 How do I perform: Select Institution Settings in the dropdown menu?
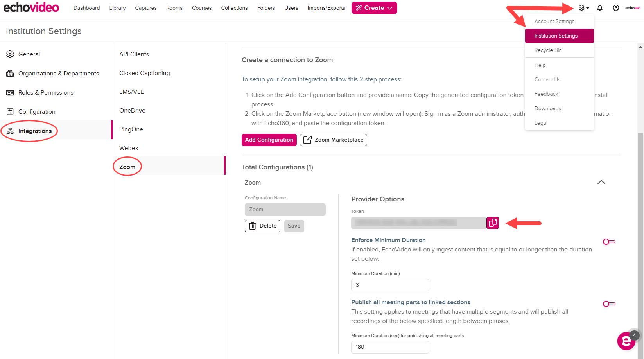[x=560, y=36]
